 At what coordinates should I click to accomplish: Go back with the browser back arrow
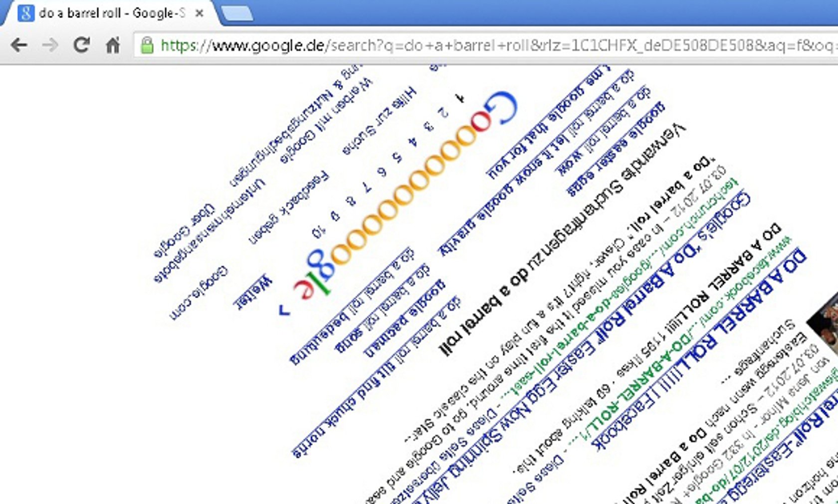point(19,45)
